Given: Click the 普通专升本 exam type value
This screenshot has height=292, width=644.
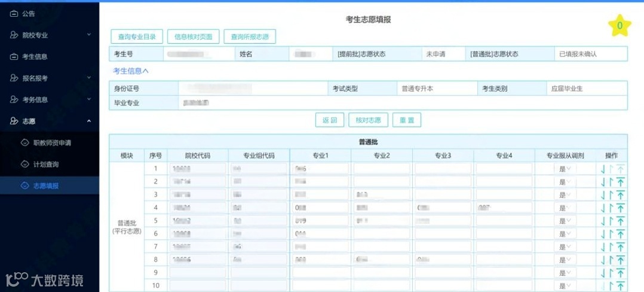Looking at the screenshot, I should tap(417, 89).
